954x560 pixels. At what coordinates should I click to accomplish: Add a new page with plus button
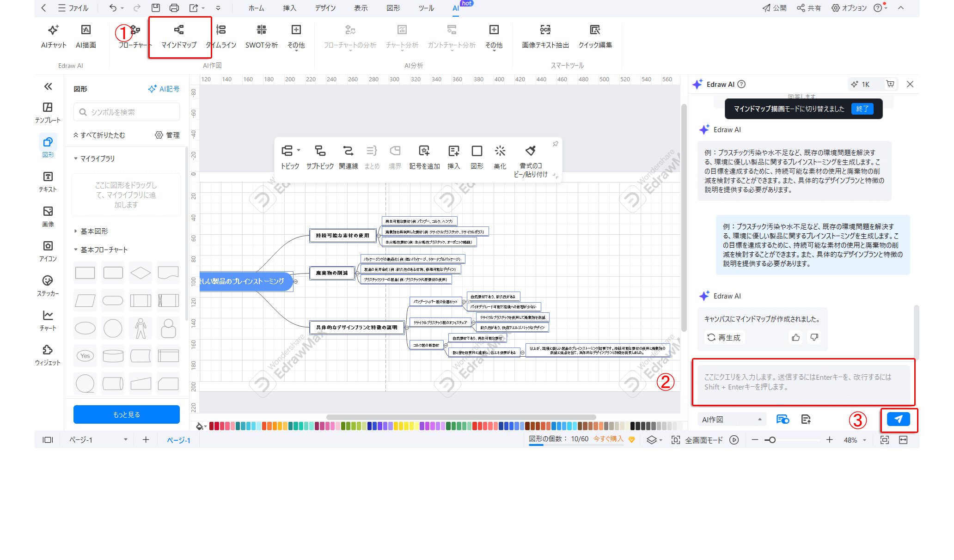(x=146, y=440)
